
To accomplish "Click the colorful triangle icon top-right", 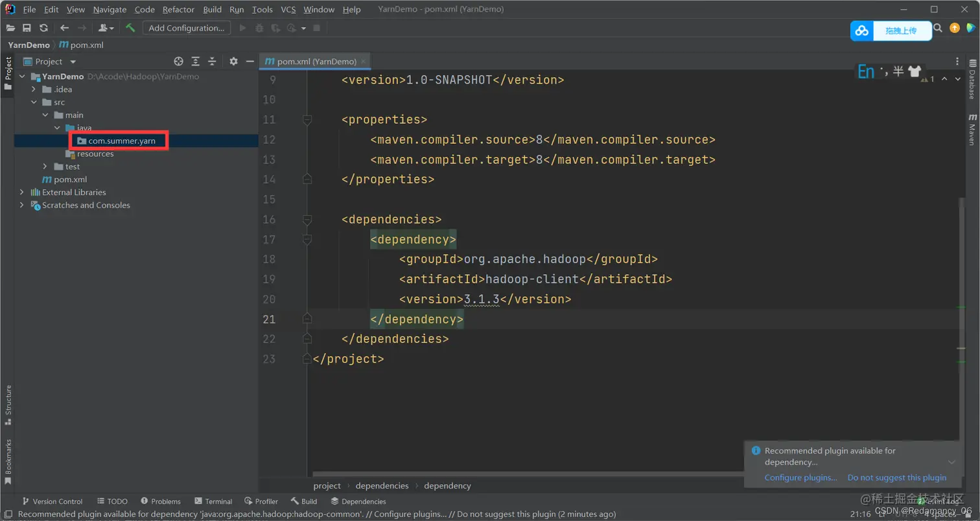I will [x=971, y=28].
